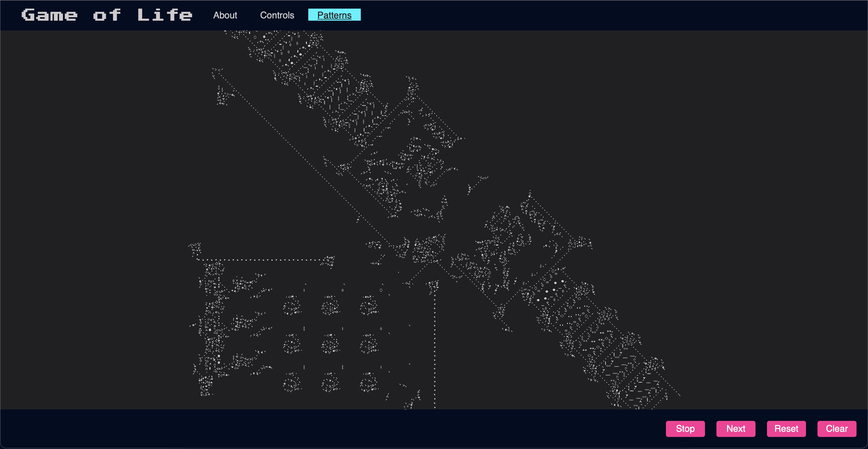Click cluster at left end of horizontal dotted line

click(195, 249)
